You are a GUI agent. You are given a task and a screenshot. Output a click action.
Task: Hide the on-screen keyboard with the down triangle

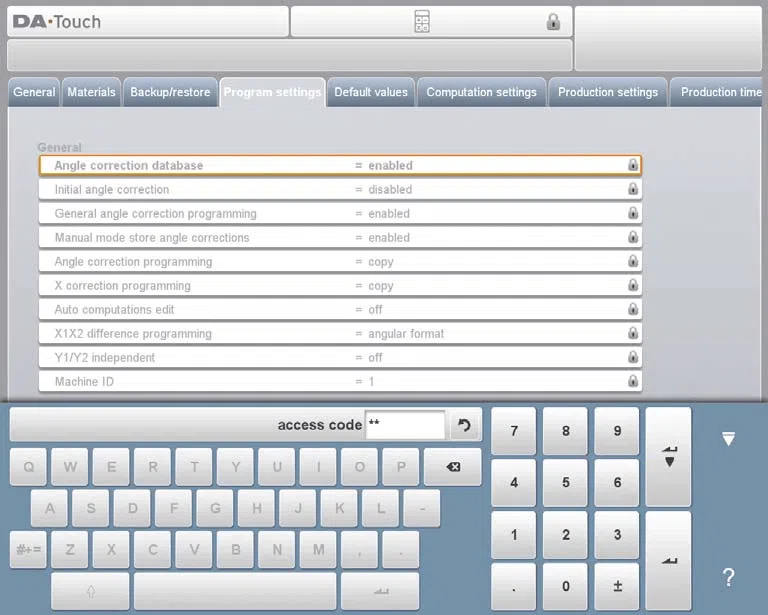point(728,438)
